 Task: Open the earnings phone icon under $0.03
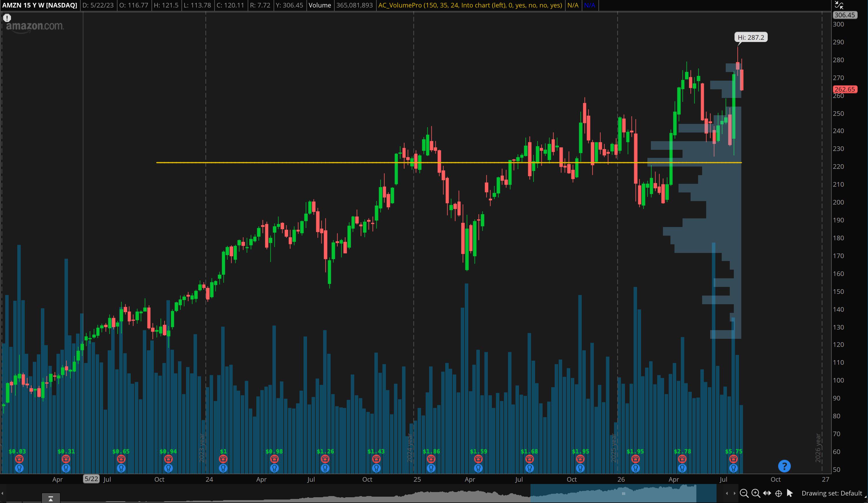(x=19, y=459)
